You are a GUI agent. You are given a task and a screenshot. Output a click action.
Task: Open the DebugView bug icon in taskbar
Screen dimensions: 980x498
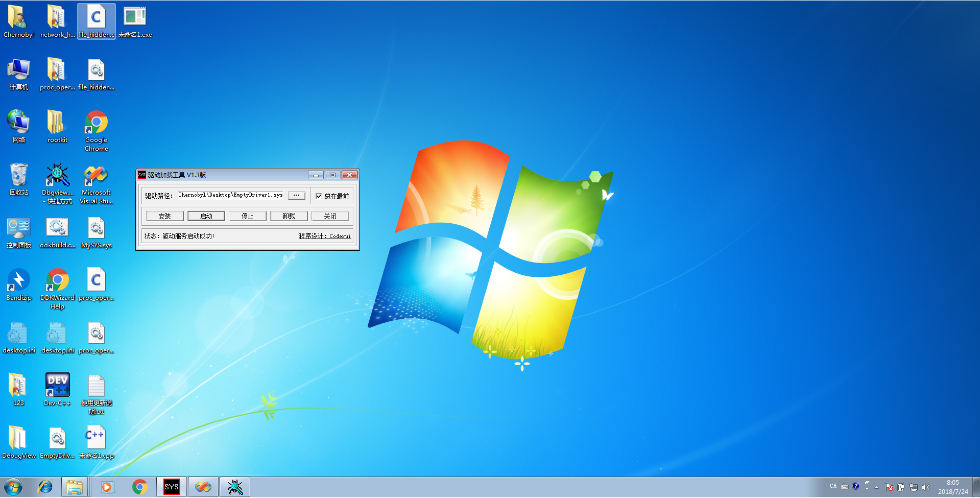235,487
